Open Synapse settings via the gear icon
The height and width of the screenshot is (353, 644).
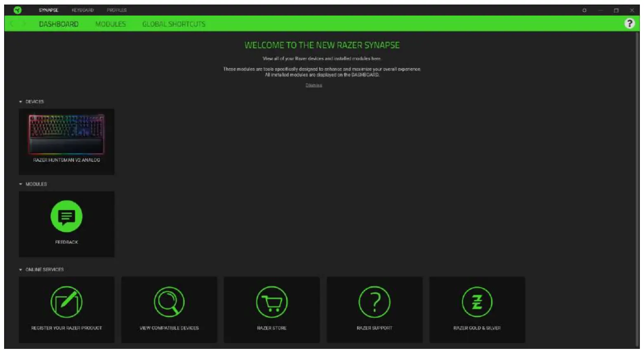tap(584, 9)
